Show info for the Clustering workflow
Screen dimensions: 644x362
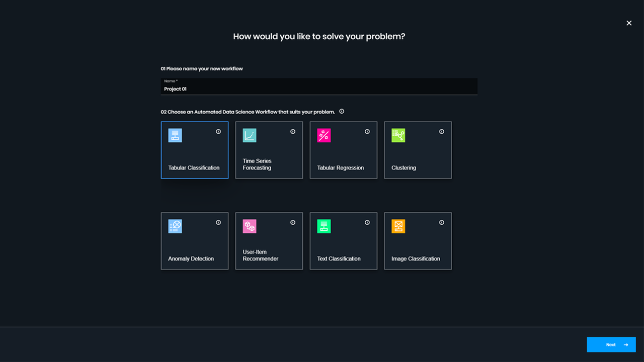(442, 132)
